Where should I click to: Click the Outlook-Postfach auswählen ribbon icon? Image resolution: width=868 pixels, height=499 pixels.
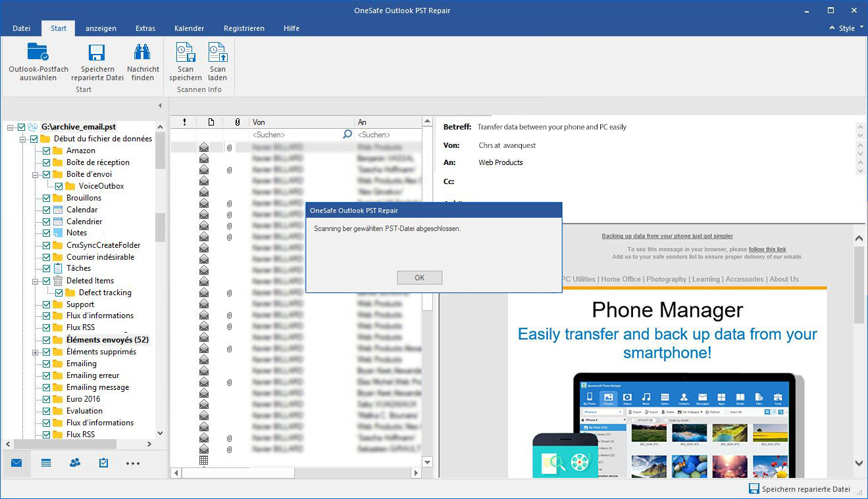(38, 52)
